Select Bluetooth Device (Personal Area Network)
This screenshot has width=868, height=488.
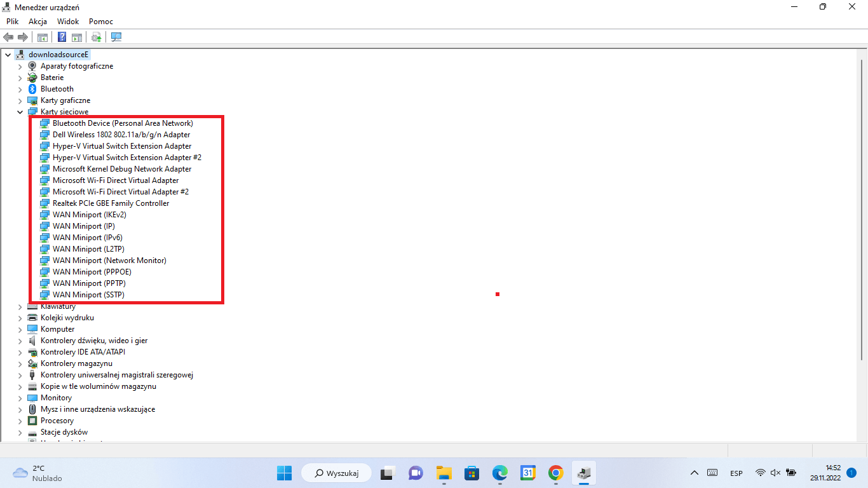[x=123, y=123]
